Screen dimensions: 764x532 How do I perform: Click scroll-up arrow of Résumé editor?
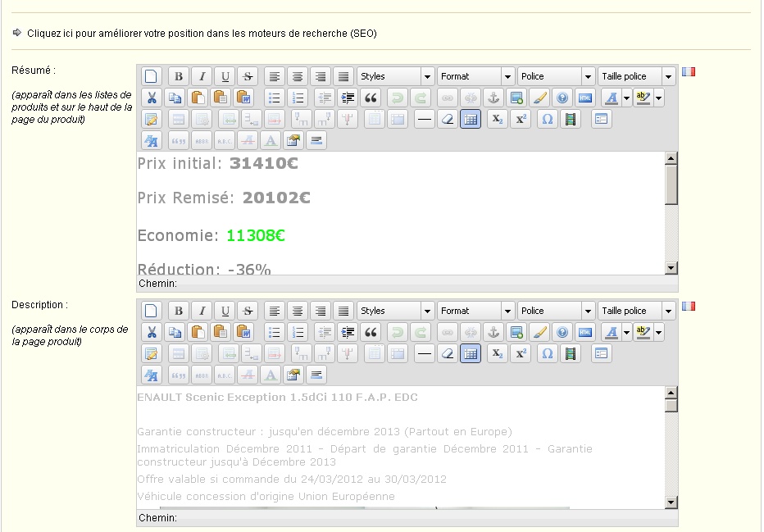(671, 158)
